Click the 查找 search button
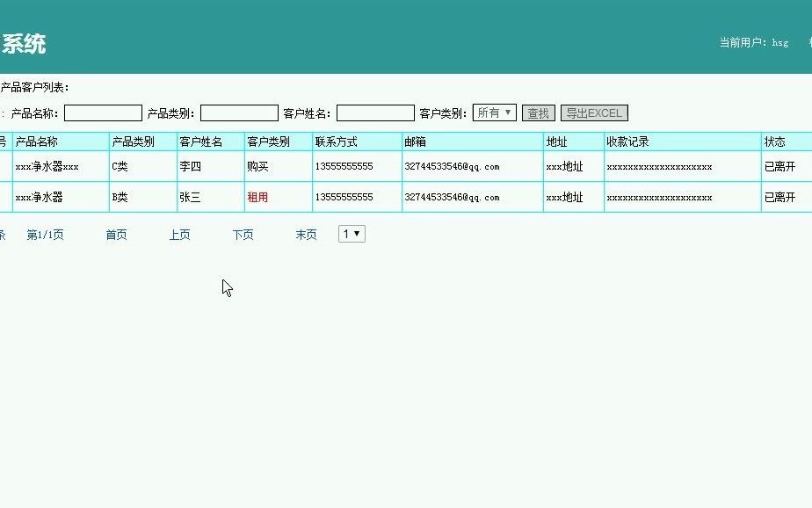 click(x=538, y=112)
